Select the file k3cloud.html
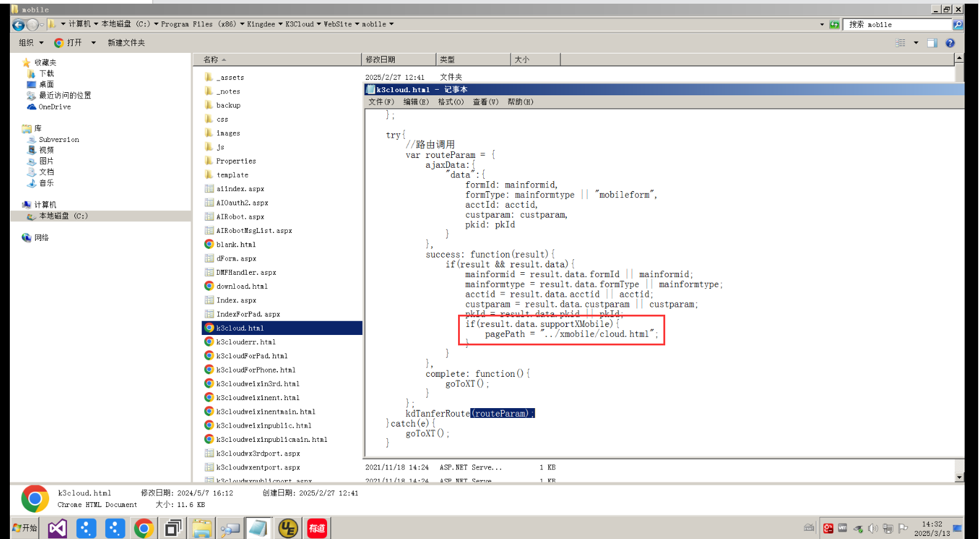The height and width of the screenshot is (539, 980). click(x=282, y=328)
